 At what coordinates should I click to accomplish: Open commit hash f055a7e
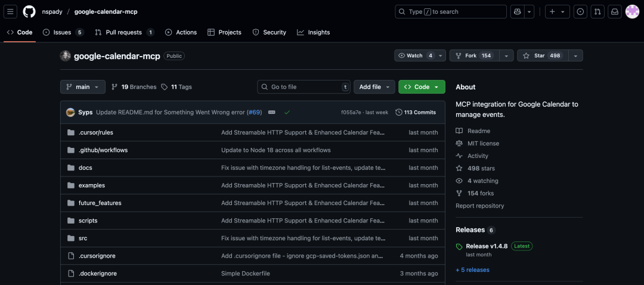351,112
